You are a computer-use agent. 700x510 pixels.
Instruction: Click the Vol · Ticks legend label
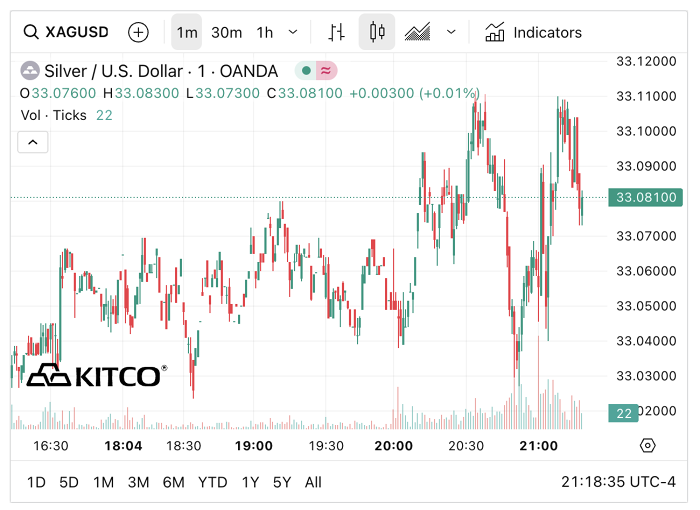click(x=54, y=115)
